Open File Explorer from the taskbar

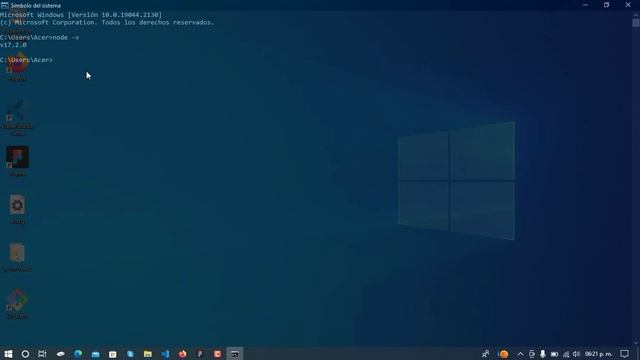148,354
